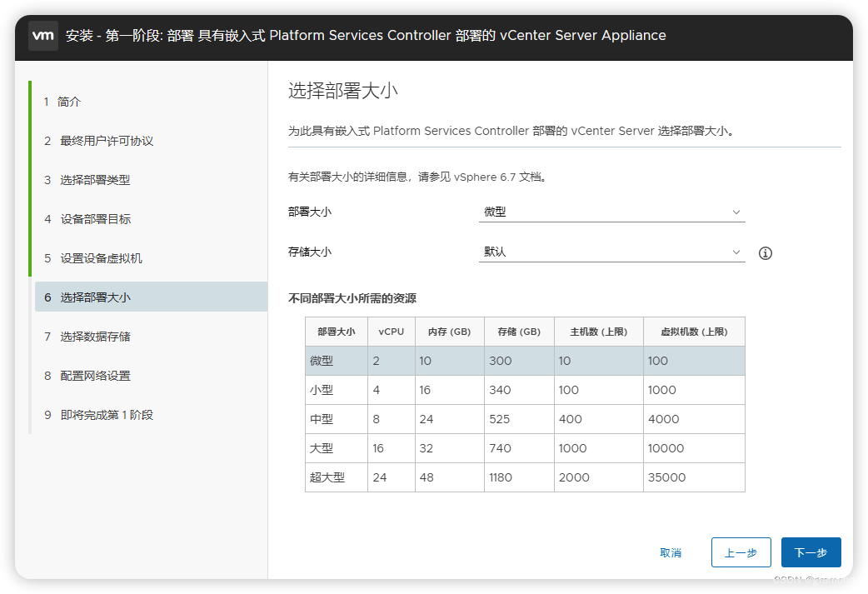Click the 不同部署大小所需的资源 table title
This screenshot has height=594, width=868.
tap(352, 298)
